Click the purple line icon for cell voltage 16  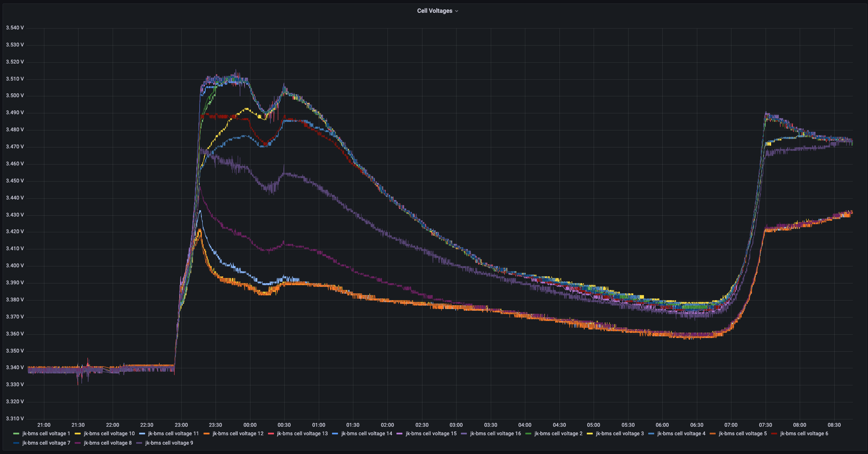click(464, 434)
